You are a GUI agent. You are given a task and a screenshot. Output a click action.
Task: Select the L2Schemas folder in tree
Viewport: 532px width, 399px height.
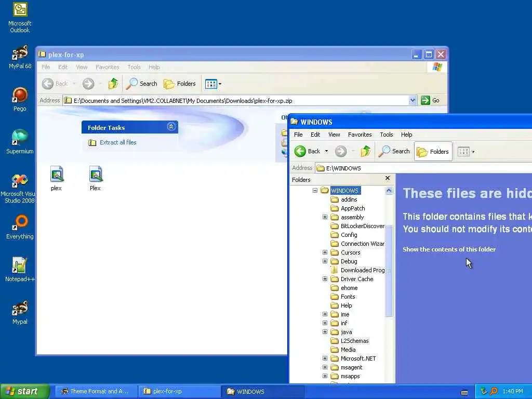350,341
